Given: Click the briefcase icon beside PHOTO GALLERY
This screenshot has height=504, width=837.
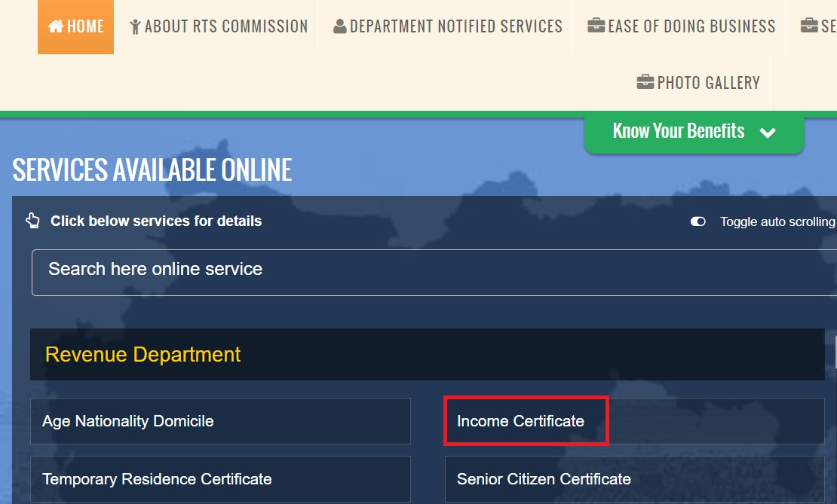Looking at the screenshot, I should point(645,82).
